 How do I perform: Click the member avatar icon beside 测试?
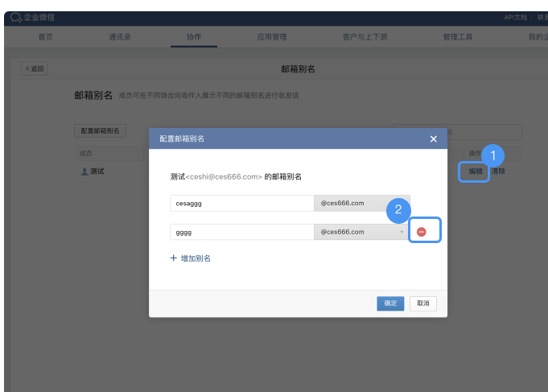(84, 171)
